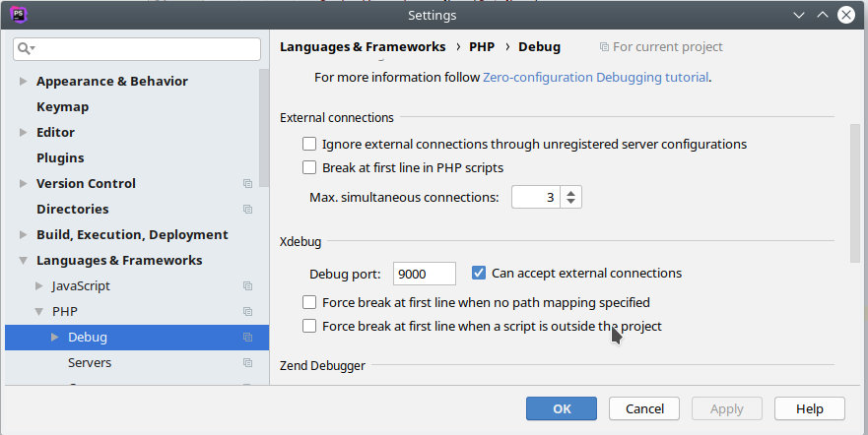The height and width of the screenshot is (435, 868).
Task: Click the PhpStorm logo in title bar
Action: tap(19, 15)
